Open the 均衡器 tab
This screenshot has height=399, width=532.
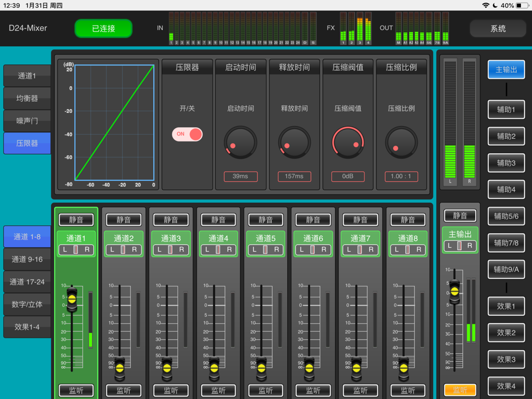(27, 98)
